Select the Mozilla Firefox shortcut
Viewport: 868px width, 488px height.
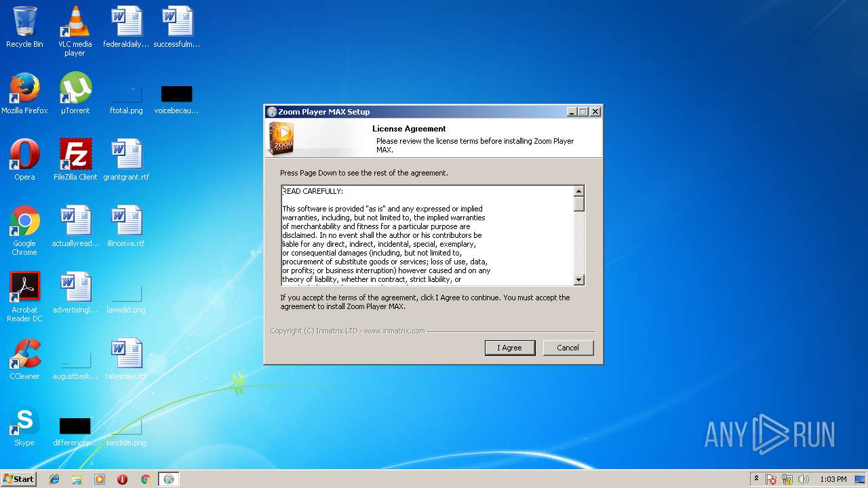point(24,94)
